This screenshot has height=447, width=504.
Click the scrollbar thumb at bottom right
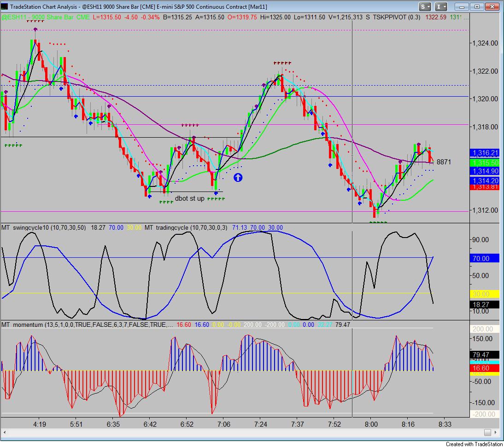pyautogui.click(x=487, y=433)
